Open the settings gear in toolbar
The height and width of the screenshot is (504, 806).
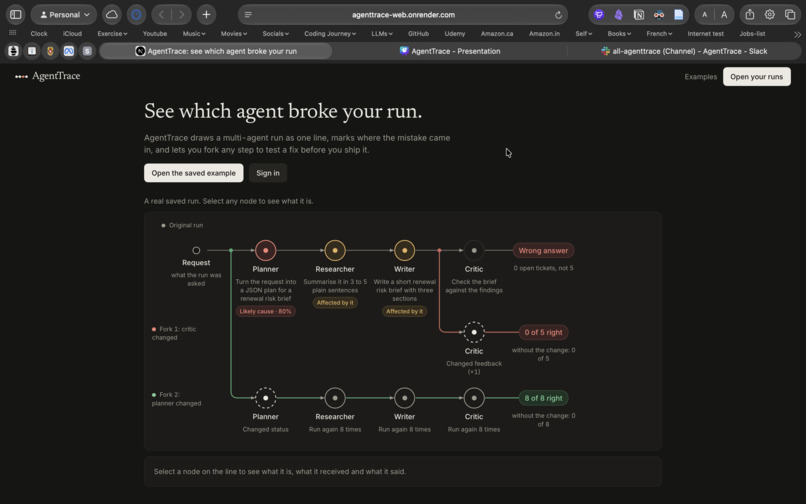(770, 14)
